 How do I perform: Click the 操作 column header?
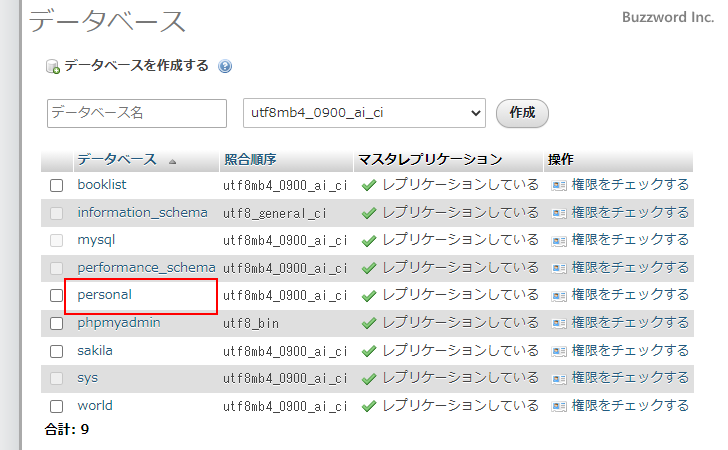[560, 160]
